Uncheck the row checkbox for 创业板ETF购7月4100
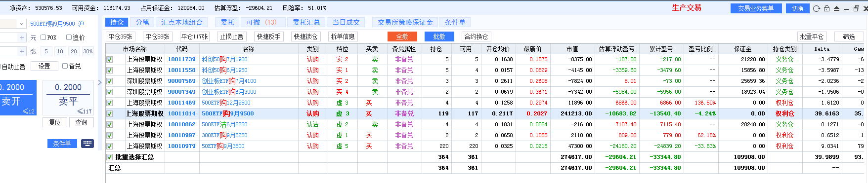 click(x=110, y=81)
